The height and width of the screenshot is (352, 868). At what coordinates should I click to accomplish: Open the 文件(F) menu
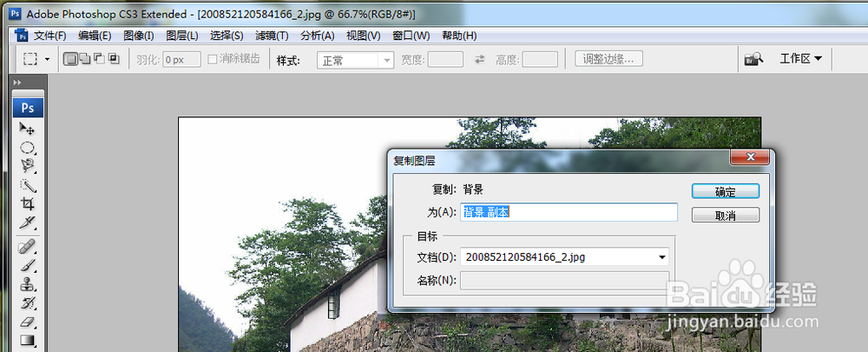(x=49, y=36)
